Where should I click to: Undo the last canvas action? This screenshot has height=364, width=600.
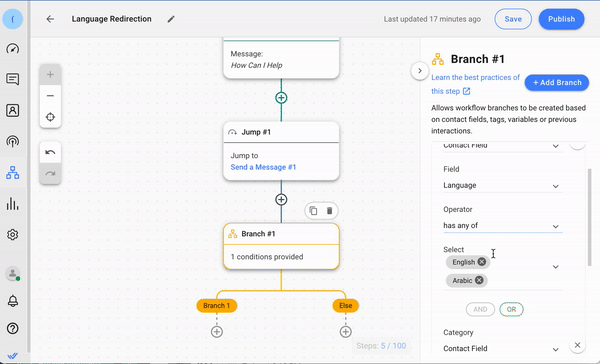tap(50, 152)
